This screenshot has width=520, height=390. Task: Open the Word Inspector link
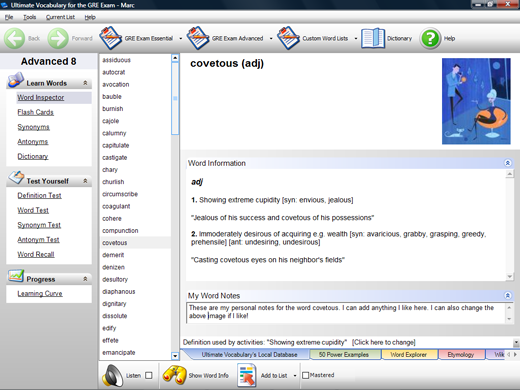click(x=41, y=98)
